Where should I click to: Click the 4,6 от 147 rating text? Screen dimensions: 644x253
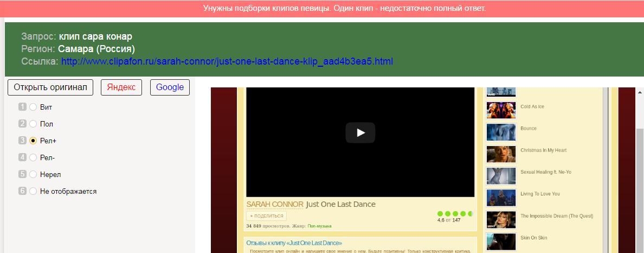[x=449, y=220]
